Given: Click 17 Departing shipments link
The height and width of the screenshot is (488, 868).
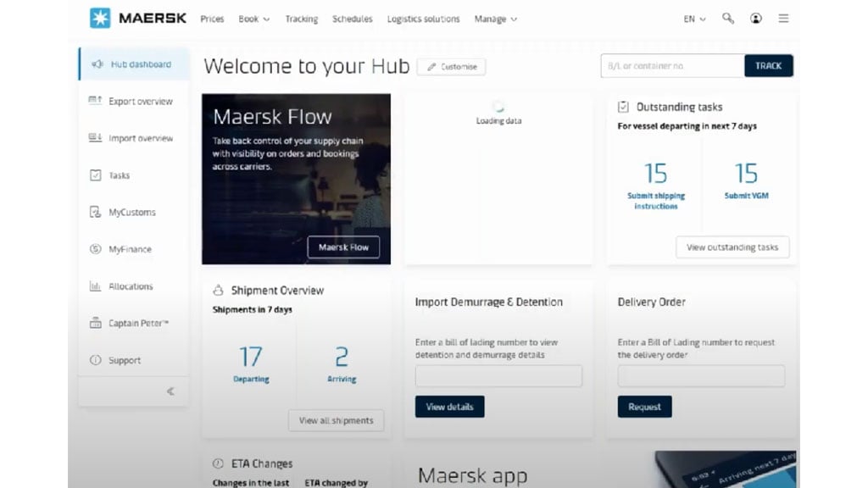Looking at the screenshot, I should [251, 364].
